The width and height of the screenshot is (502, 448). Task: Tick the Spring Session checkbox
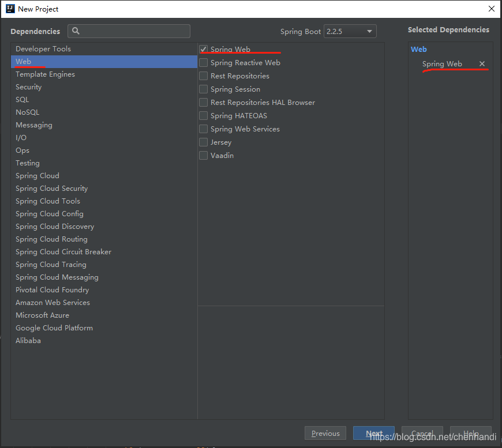pyautogui.click(x=203, y=89)
